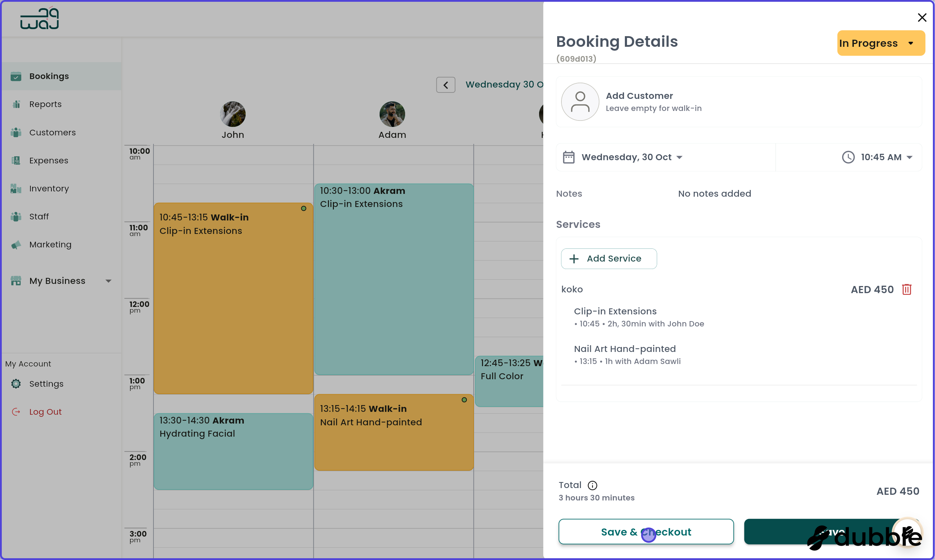This screenshot has height=560, width=935.
Task: Open Reports via the bar chart icon
Action: (x=16, y=104)
